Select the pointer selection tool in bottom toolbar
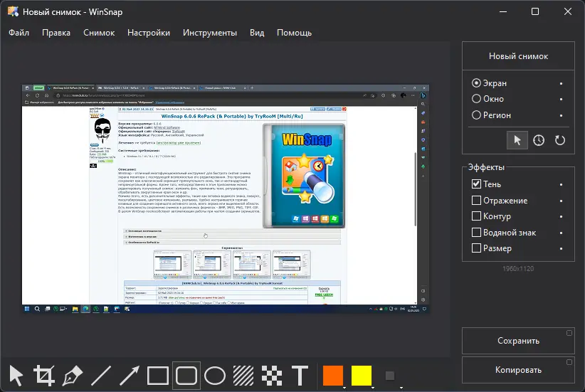This screenshot has width=585, height=392. (16, 376)
